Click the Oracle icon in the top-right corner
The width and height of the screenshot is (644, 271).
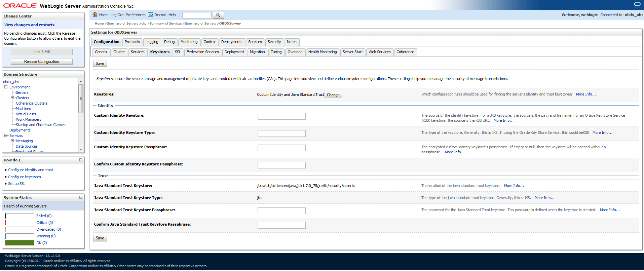(x=637, y=4)
